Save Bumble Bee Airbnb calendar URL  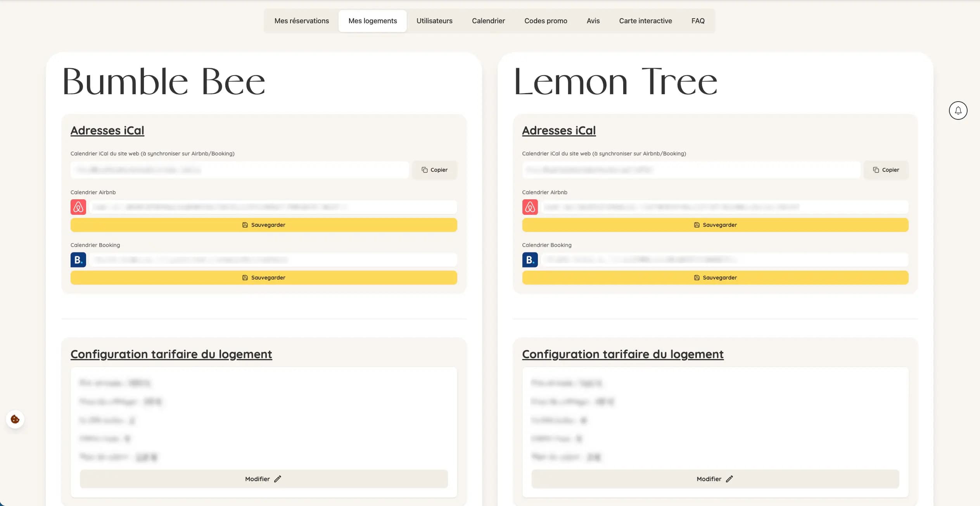tap(264, 225)
